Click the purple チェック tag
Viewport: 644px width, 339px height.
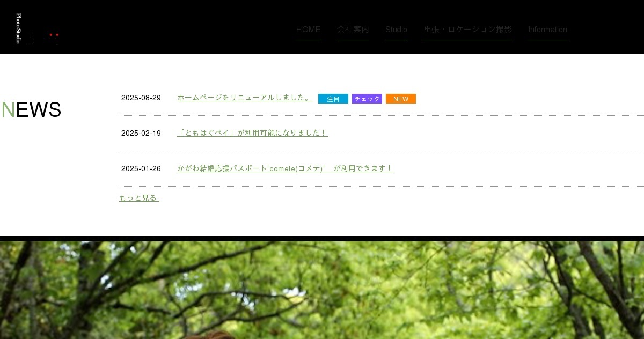367,99
